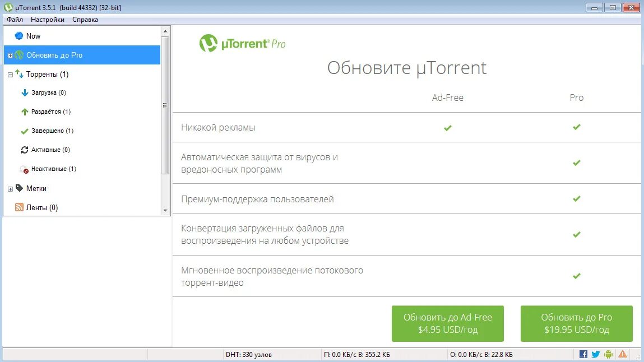Select Раздаётся (1) filter
The height and width of the screenshot is (362, 644).
pos(82,112)
